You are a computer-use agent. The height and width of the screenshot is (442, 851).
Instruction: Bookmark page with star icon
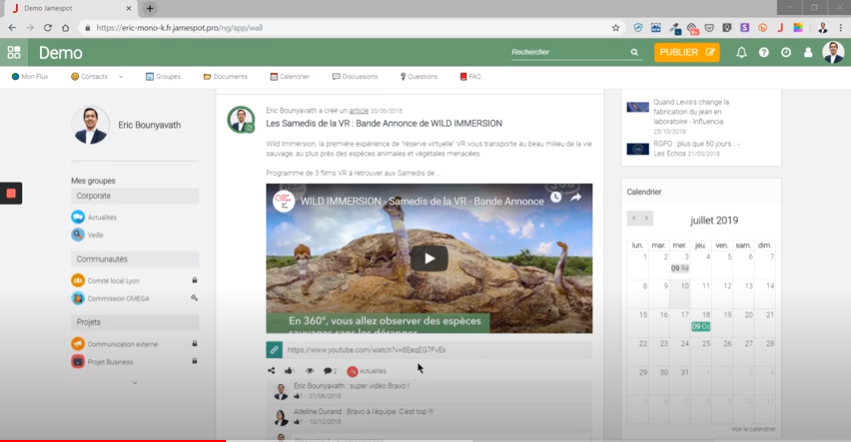pos(615,28)
